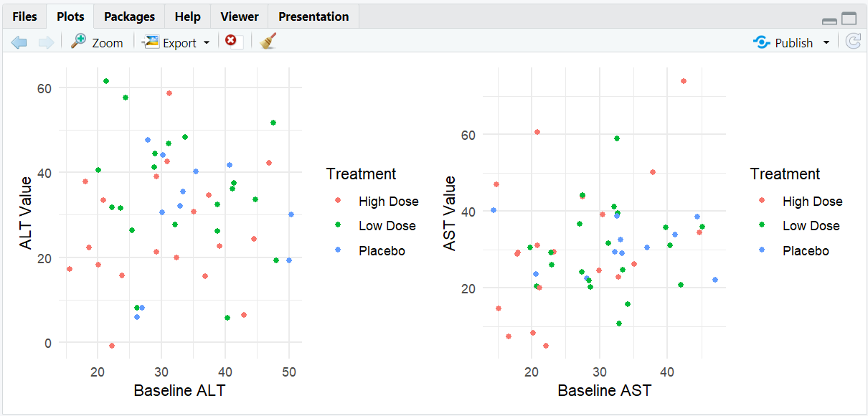Image resolution: width=868 pixels, height=416 pixels.
Task: Open the Presentation tab
Action: (x=313, y=16)
